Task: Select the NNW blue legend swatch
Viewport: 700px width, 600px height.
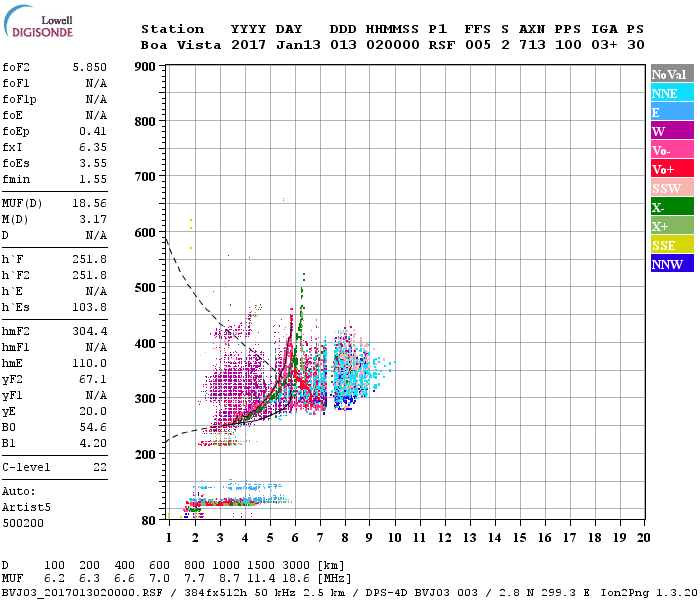Action: pos(672,263)
